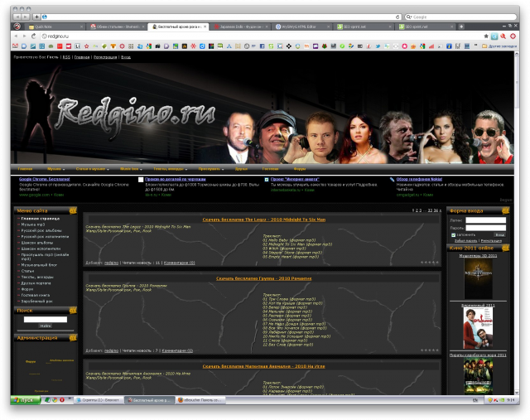
Task: Toggle the запомнить checkbox in the login form
Action: click(453, 234)
